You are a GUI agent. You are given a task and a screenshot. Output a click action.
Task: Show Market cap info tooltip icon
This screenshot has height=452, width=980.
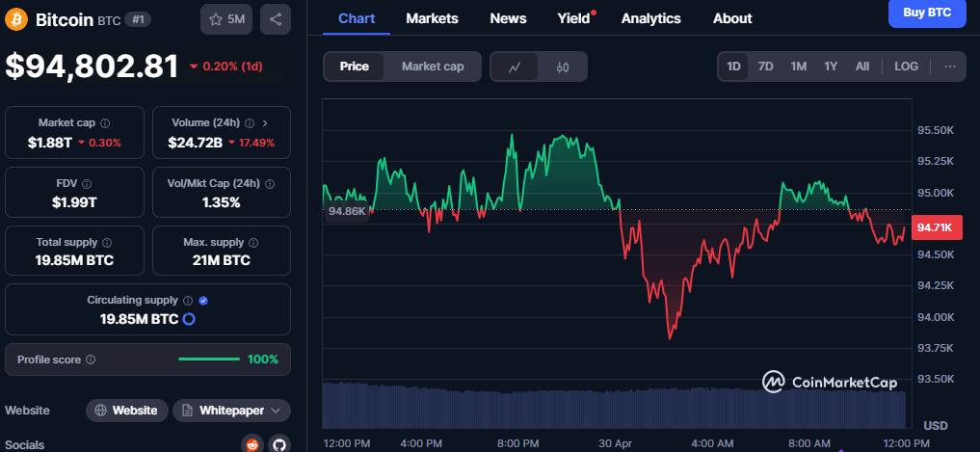coord(105,123)
